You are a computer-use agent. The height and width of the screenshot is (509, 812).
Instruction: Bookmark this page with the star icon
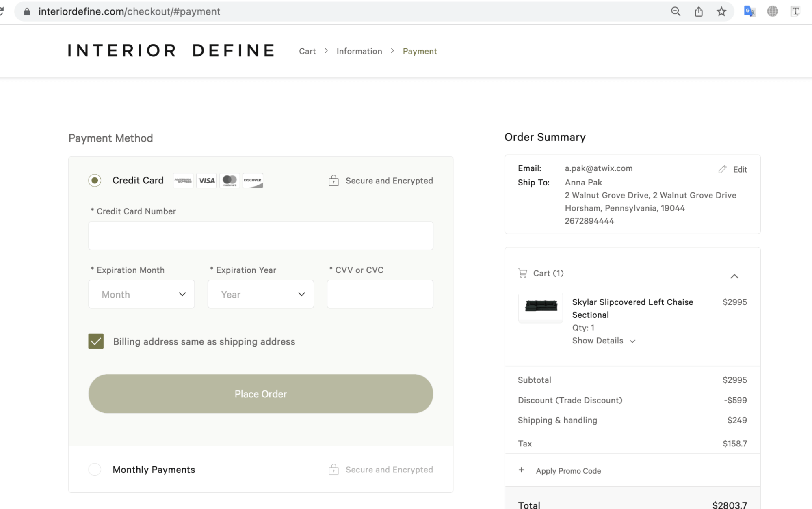click(x=721, y=11)
